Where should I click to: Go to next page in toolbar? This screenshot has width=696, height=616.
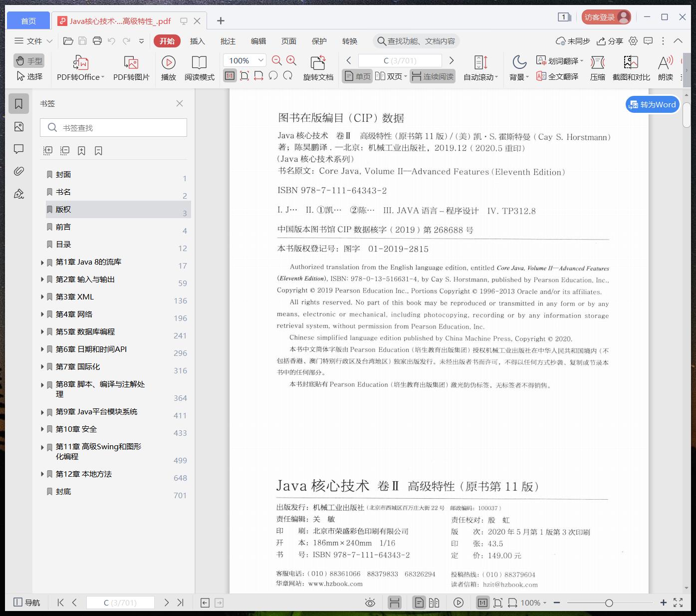click(x=452, y=60)
